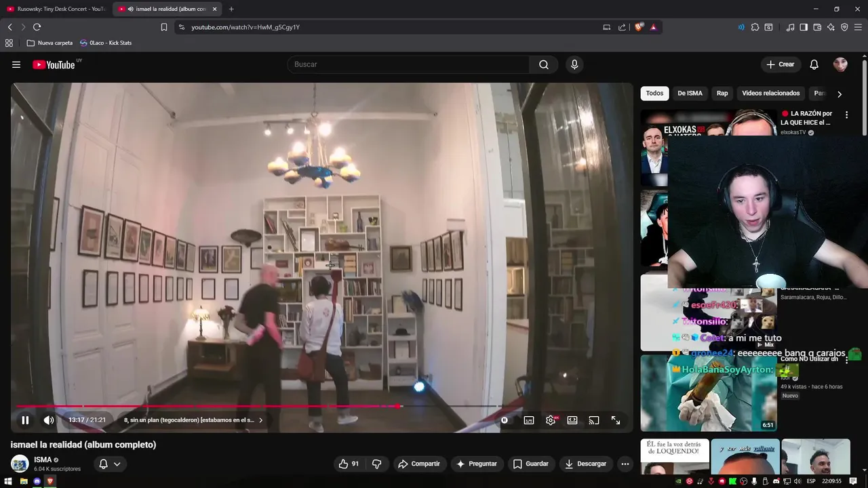Open system volume from the tray

tap(797, 481)
